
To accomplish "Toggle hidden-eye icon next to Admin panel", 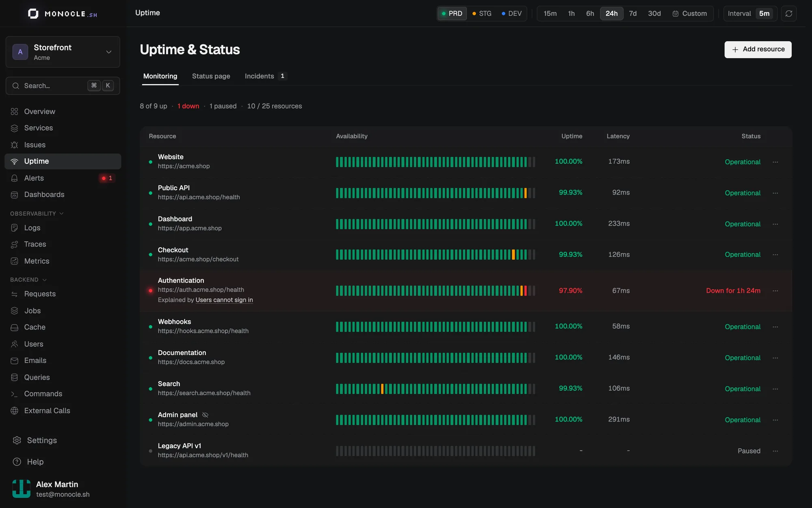I will pyautogui.click(x=205, y=415).
